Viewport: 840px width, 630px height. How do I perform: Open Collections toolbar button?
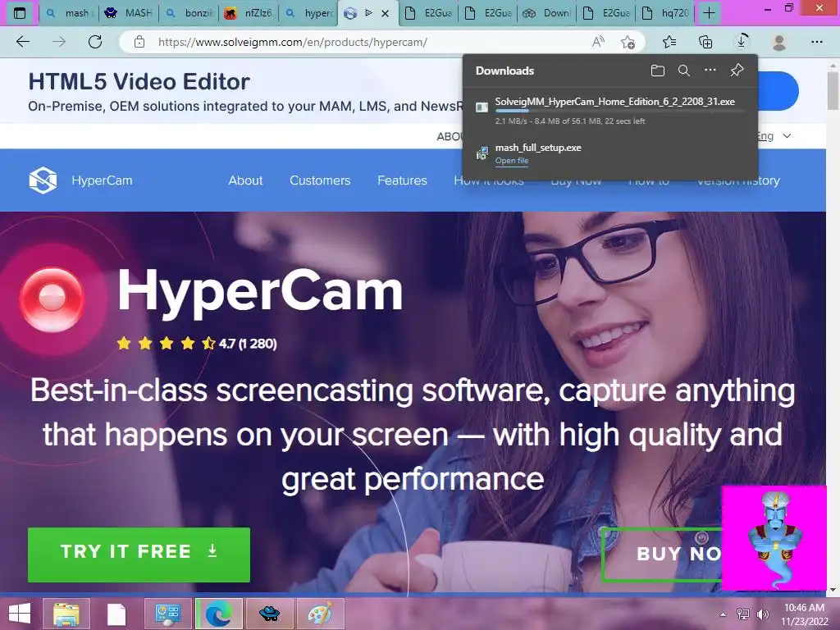[x=705, y=42]
